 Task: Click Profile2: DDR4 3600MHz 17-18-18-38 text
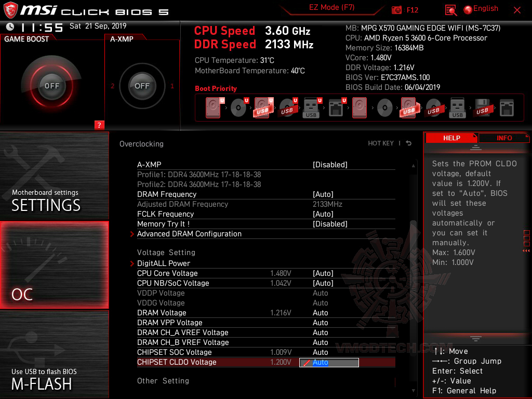(199, 184)
